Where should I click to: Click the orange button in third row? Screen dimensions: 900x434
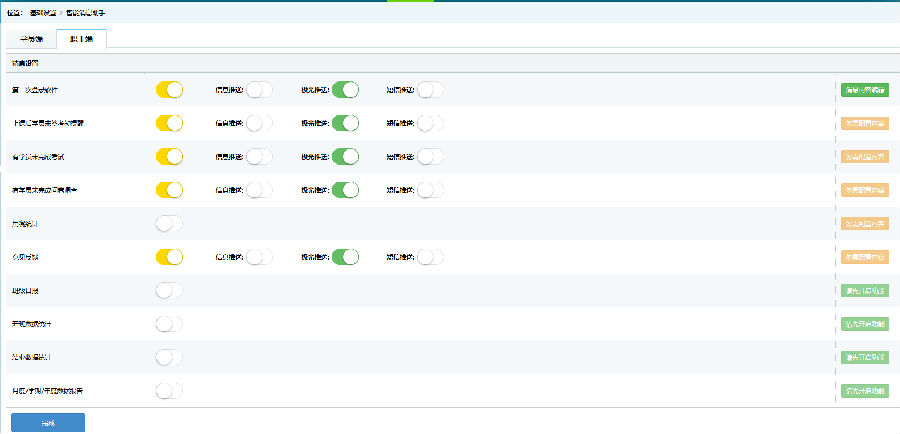coord(864,156)
